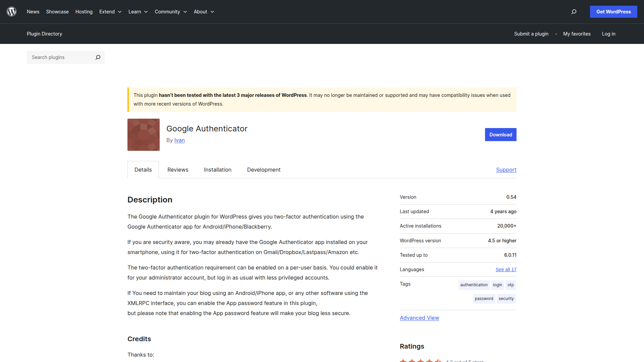Click the WordPress logo icon

(x=12, y=12)
